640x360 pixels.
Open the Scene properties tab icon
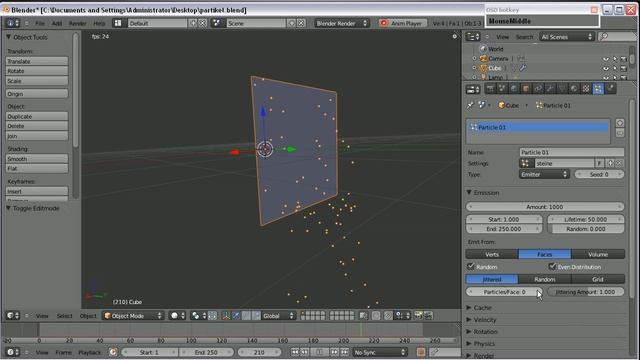pos(502,89)
